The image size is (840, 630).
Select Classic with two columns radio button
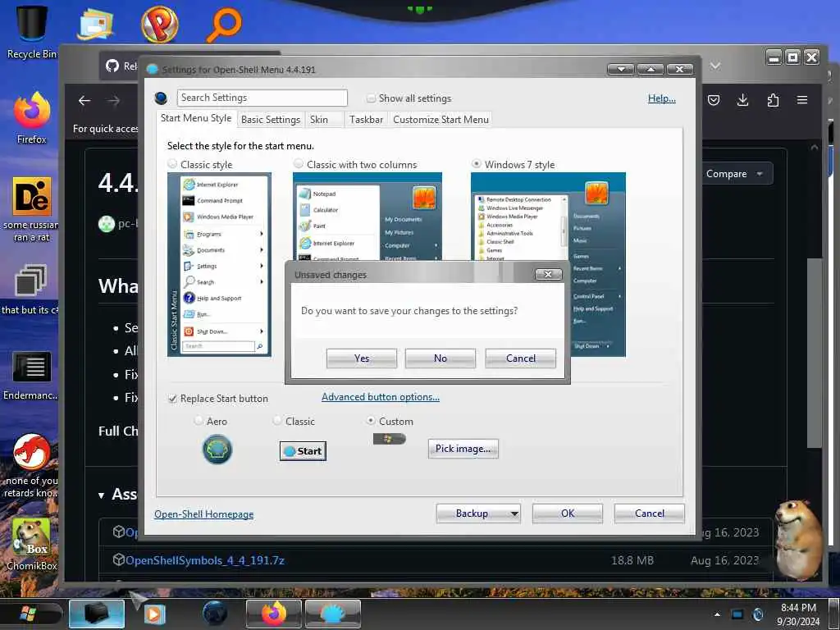pyautogui.click(x=299, y=163)
